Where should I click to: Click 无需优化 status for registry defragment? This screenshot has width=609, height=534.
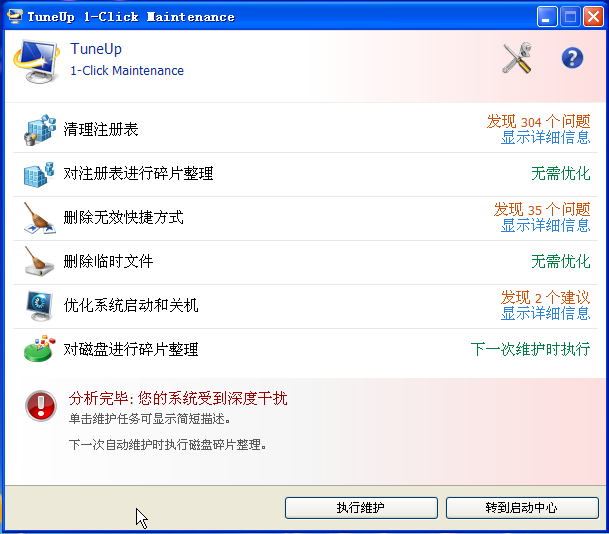click(x=560, y=174)
